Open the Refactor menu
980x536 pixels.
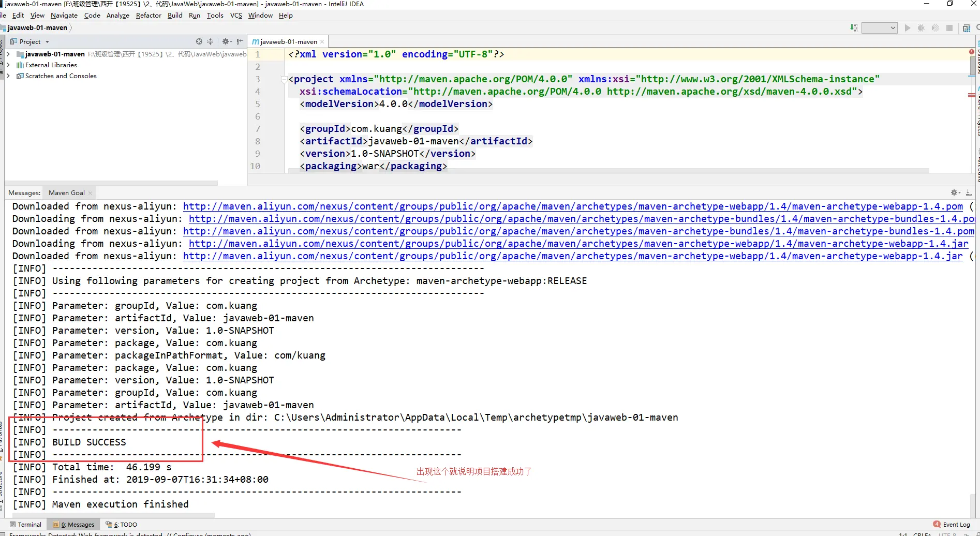click(149, 15)
